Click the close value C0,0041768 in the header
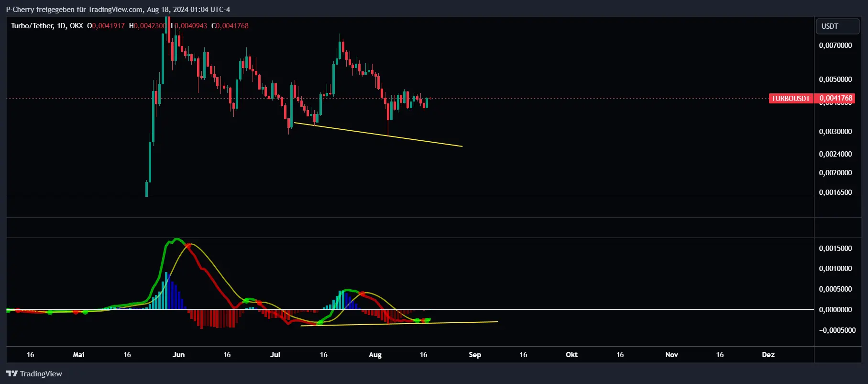868x384 pixels. (230, 26)
